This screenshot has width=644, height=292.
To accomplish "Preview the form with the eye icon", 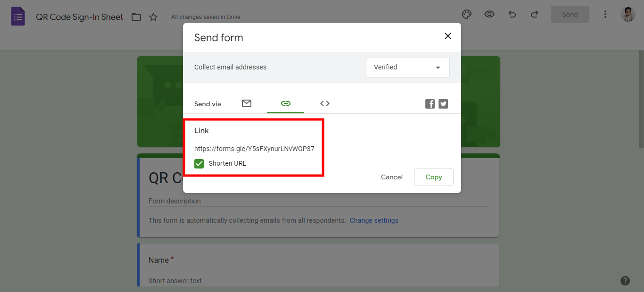I will [x=489, y=14].
